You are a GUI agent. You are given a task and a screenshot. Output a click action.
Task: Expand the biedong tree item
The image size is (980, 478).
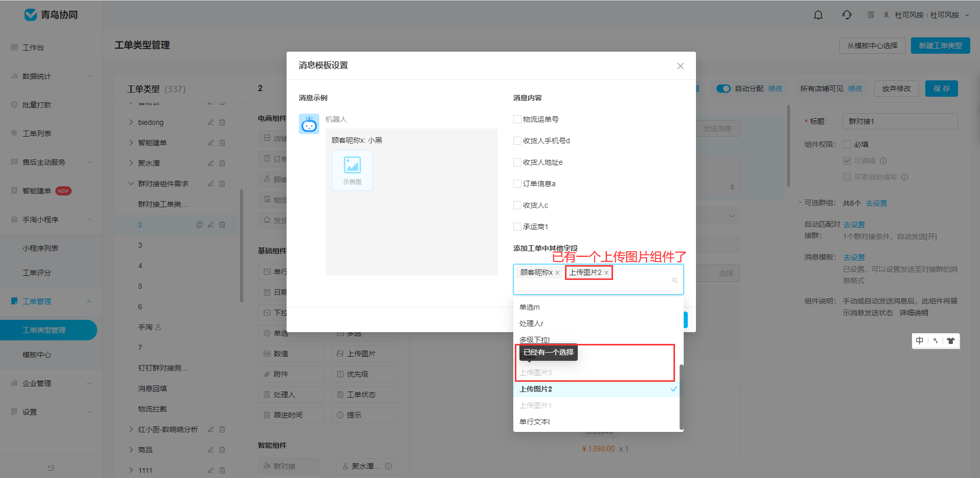pyautogui.click(x=131, y=122)
